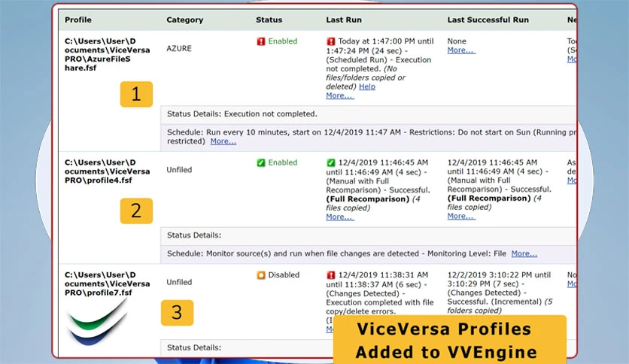Click '(5 folders copied)' text for profile7.fsf
The height and width of the screenshot is (364, 629).
click(500, 306)
